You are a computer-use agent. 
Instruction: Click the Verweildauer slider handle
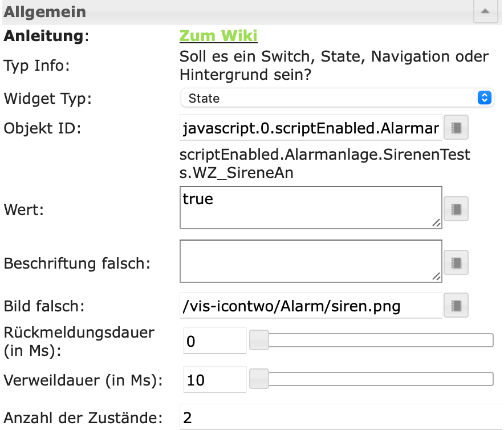pos(260,379)
